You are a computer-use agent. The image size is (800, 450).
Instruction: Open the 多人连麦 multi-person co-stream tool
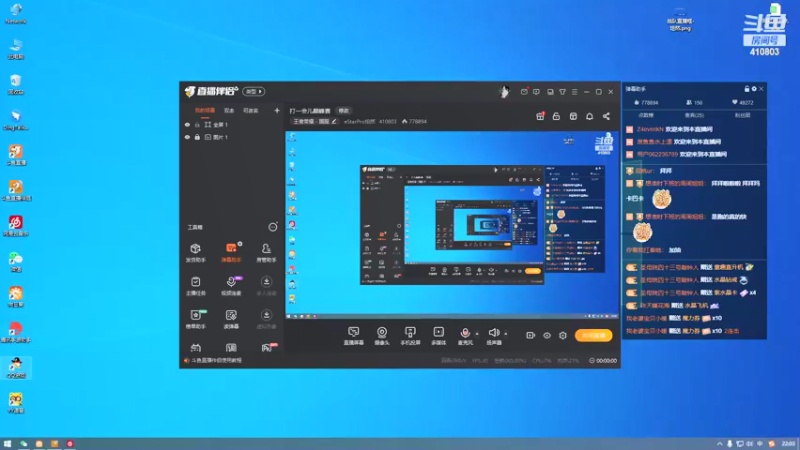(x=266, y=286)
